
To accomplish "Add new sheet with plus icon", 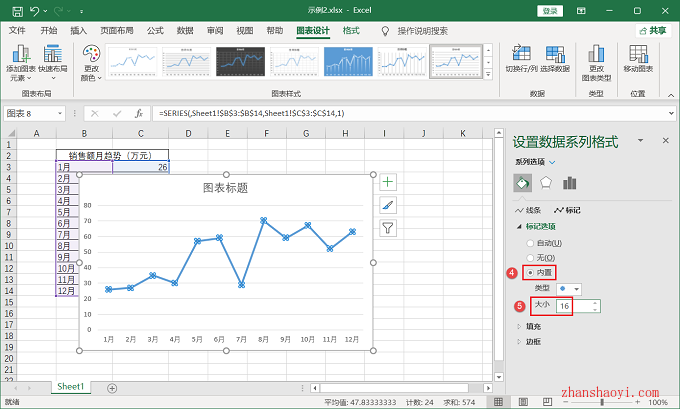I will 112,388.
